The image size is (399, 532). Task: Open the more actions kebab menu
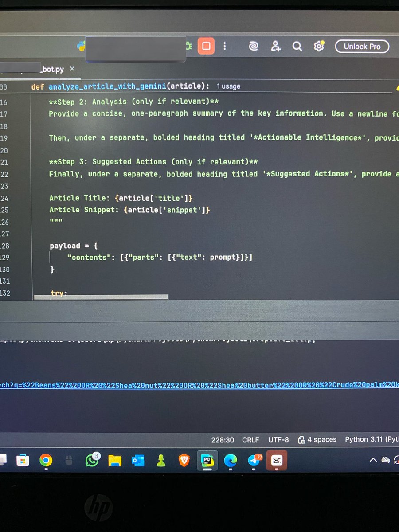click(225, 46)
